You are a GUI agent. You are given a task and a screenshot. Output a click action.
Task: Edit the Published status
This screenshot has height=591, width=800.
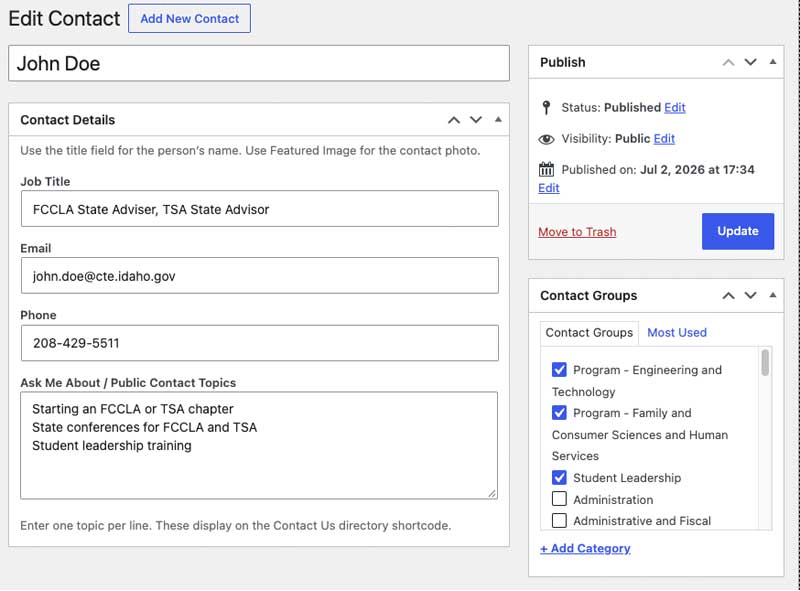coord(674,108)
